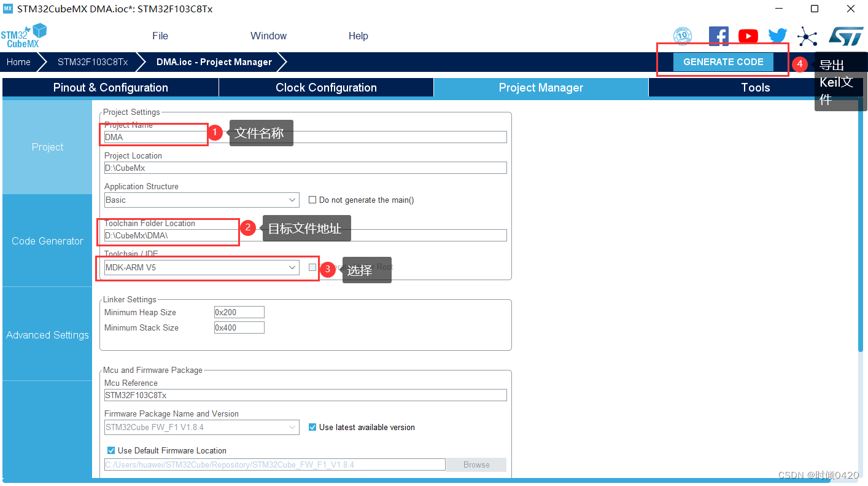Click the Project Name input field
Screen dimensions: 868x486
coord(306,137)
